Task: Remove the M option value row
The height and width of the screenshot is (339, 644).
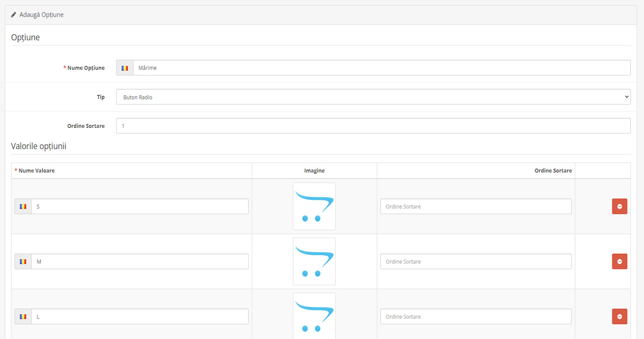Action: pyautogui.click(x=619, y=261)
